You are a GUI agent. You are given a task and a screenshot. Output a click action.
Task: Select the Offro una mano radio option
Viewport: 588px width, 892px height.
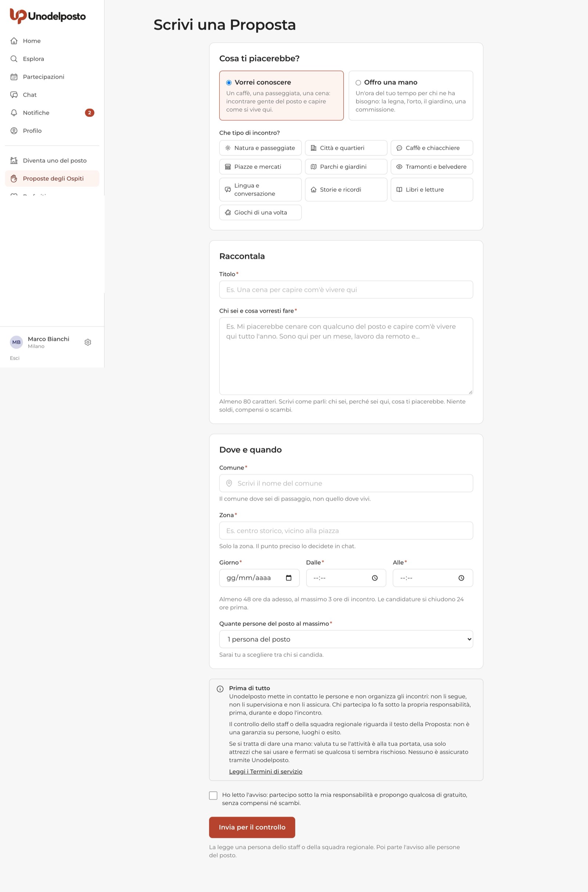coord(358,82)
